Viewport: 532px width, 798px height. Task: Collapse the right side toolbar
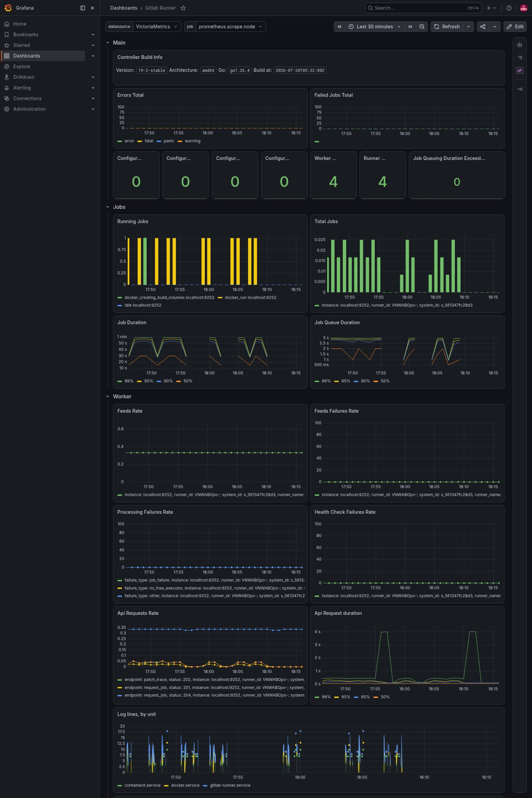point(519,89)
